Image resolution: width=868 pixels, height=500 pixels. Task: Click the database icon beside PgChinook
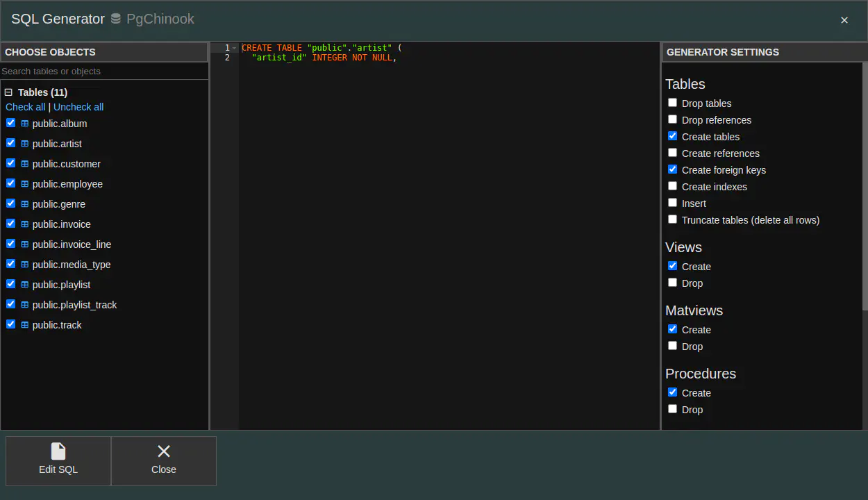tap(116, 19)
